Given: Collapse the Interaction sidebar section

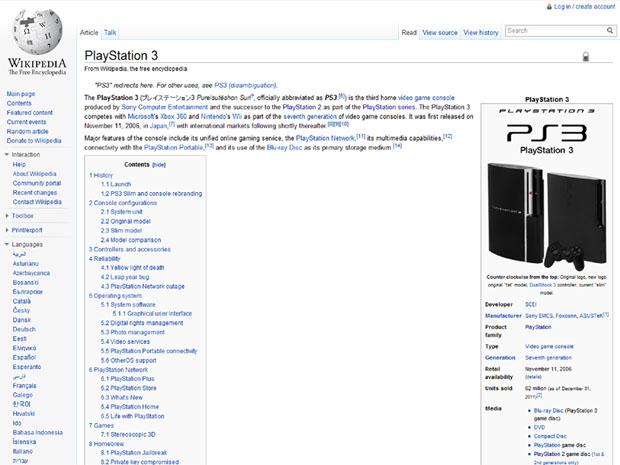Looking at the screenshot, I should 7,154.
